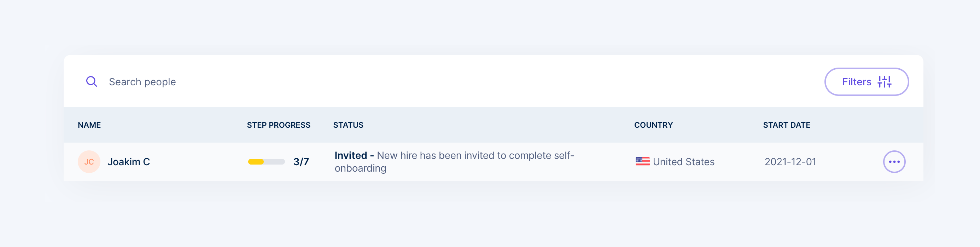Click the magnifying glass search icon
The height and width of the screenshot is (247, 980).
91,81
